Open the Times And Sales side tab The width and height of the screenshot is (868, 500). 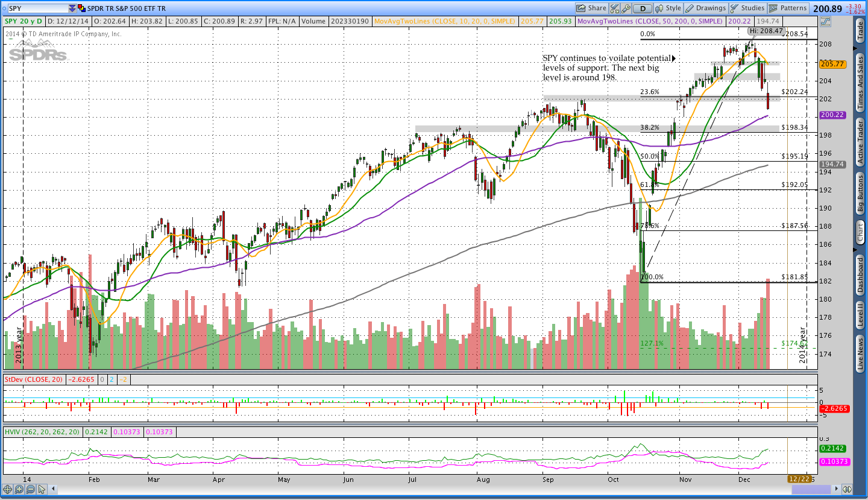point(860,81)
